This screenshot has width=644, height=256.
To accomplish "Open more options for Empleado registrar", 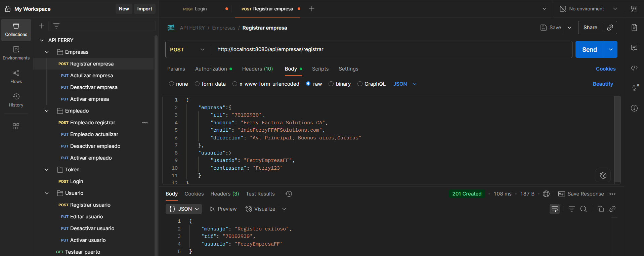I will [145, 123].
